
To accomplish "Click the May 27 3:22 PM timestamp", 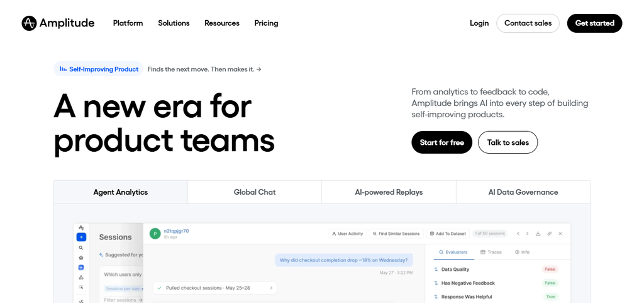I will 396,273.
